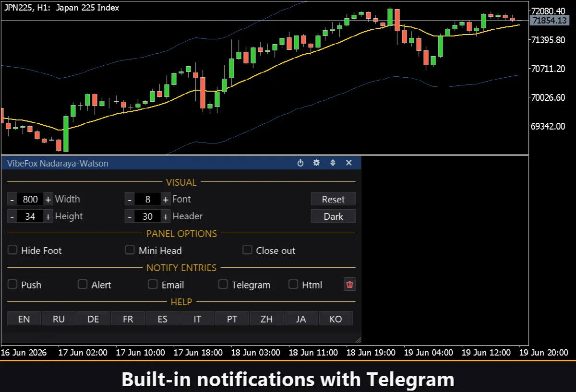576x392 pixels.
Task: Open the gear settings icon in header
Action: tap(316, 163)
